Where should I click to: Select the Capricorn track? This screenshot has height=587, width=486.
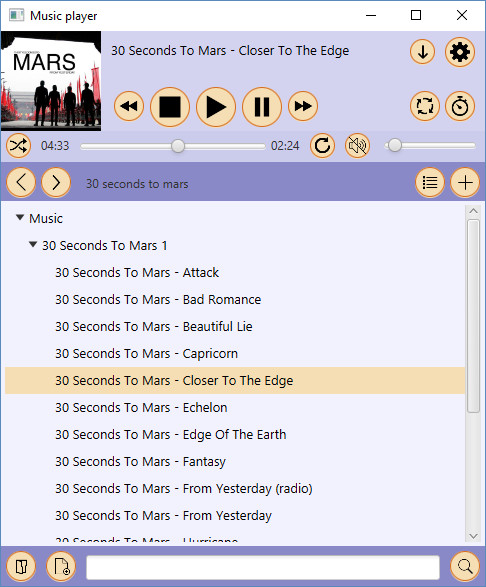[x=235, y=353]
